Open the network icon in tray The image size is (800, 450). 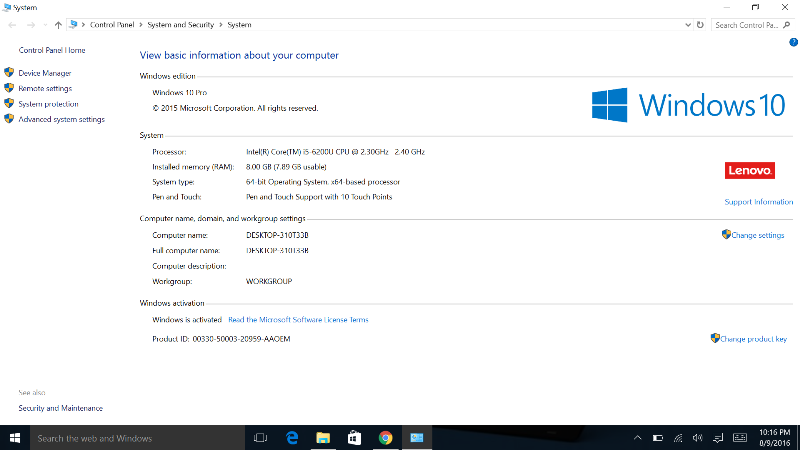678,438
